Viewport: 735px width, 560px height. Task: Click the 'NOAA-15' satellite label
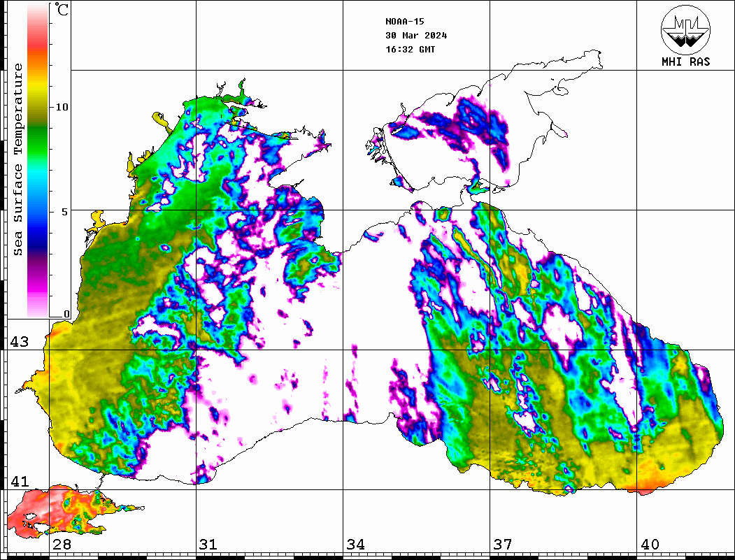click(x=404, y=22)
